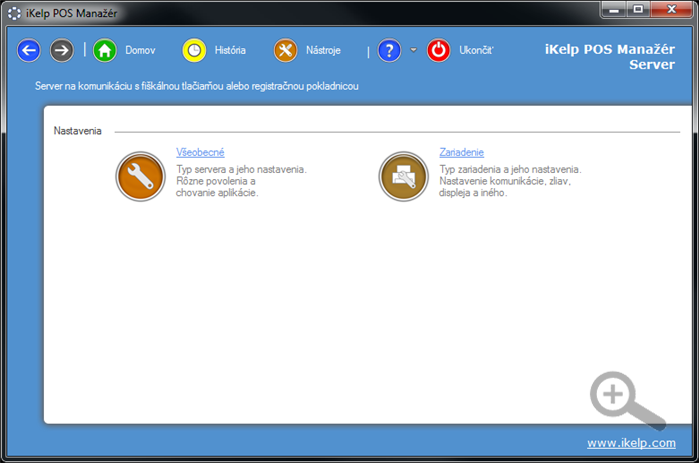Viewport: 699px width, 463px height.
Task: Click the blue back arrow icon
Action: point(29,50)
